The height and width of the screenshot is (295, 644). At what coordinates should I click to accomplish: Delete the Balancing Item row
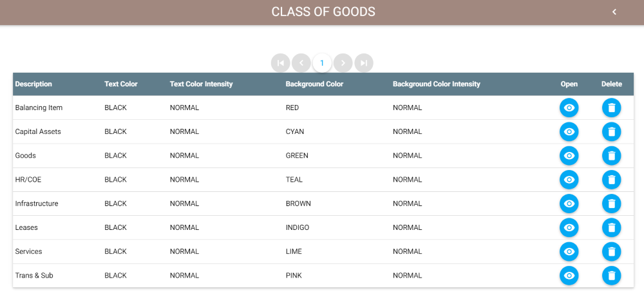(611, 108)
